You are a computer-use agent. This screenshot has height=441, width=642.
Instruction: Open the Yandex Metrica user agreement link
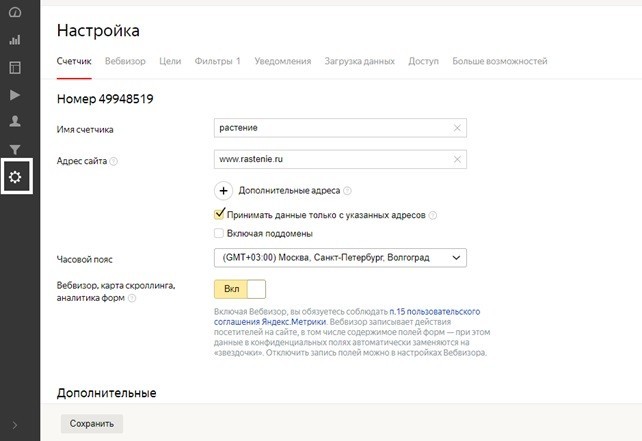click(347, 317)
